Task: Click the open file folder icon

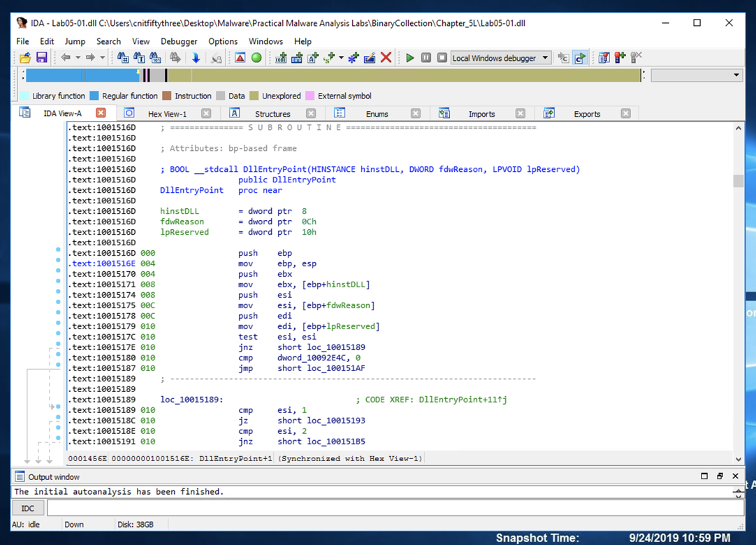Action: pos(25,58)
